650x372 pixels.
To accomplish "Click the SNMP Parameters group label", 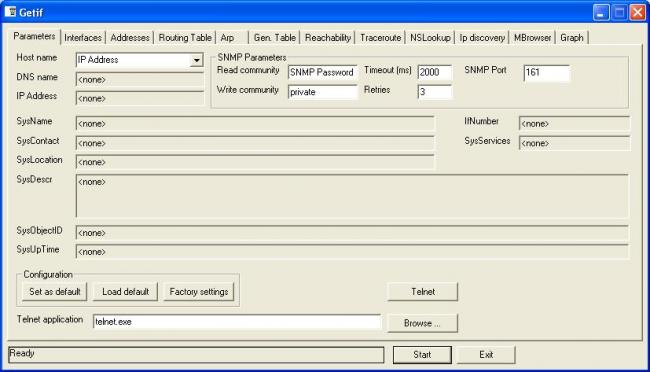I will click(x=252, y=57).
